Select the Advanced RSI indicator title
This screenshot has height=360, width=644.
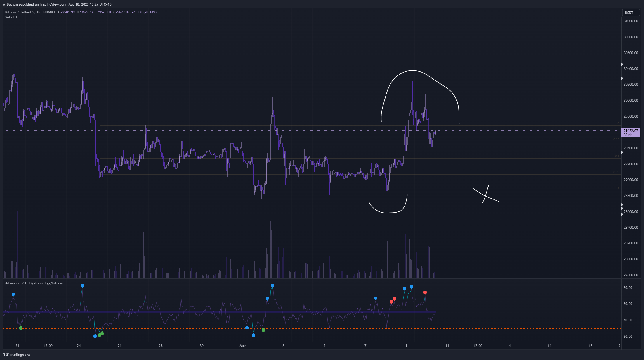click(34, 283)
